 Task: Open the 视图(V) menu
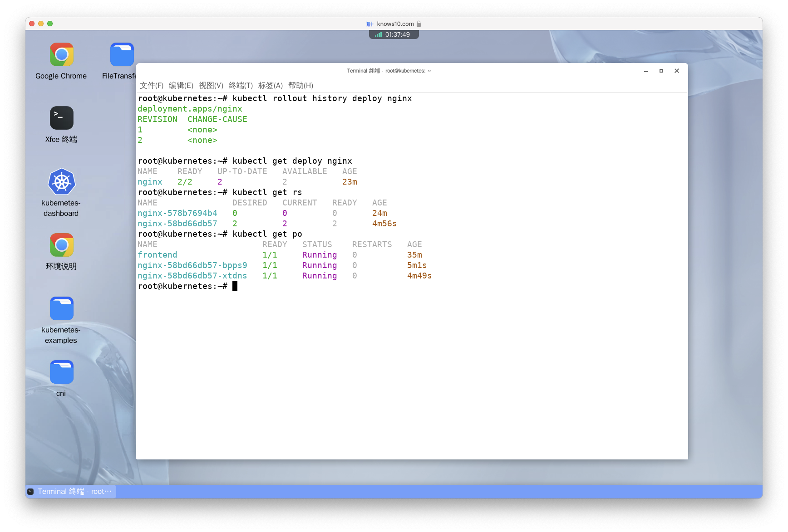pos(211,86)
